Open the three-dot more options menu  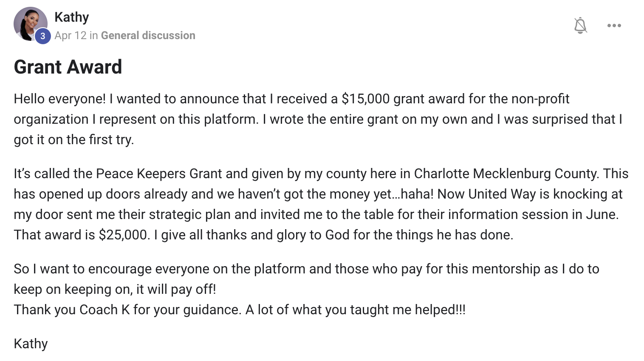[x=614, y=26]
